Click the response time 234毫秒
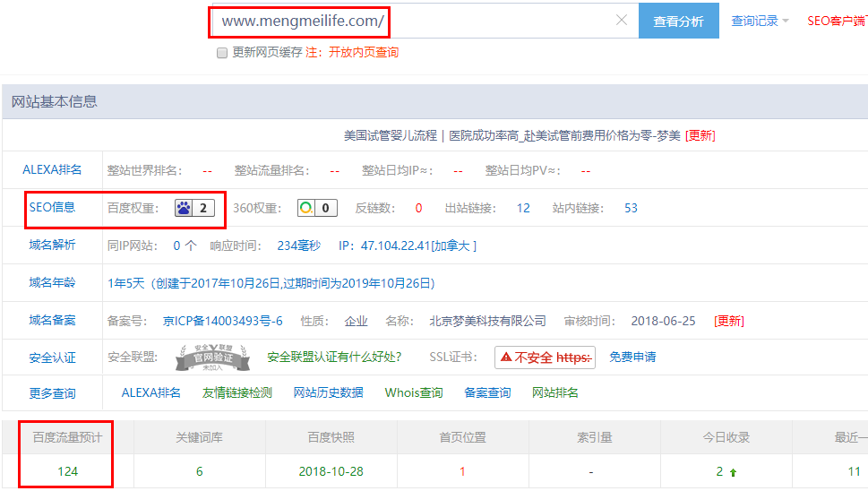The width and height of the screenshot is (868, 491). [299, 245]
